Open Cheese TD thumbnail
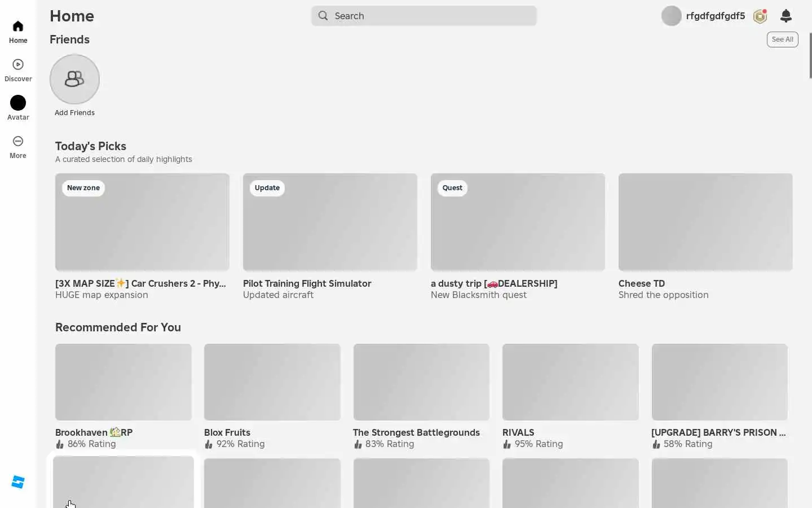This screenshot has height=508, width=812. click(x=705, y=222)
